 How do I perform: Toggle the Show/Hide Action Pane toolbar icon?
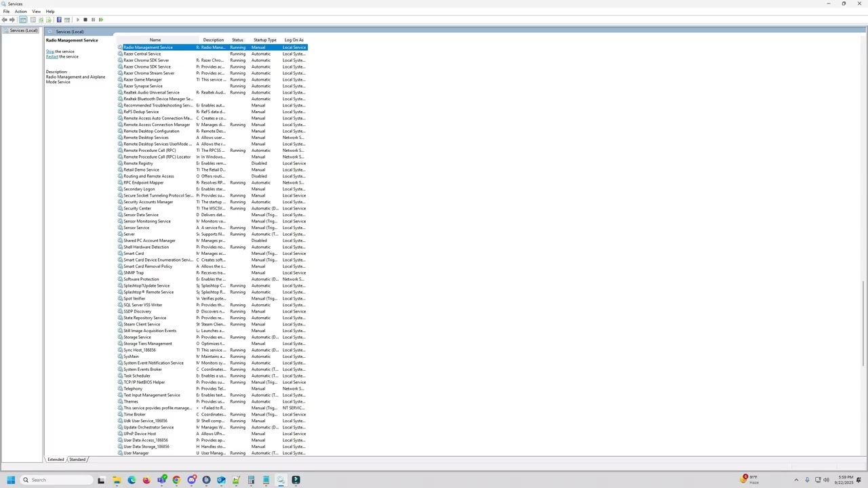click(x=67, y=20)
